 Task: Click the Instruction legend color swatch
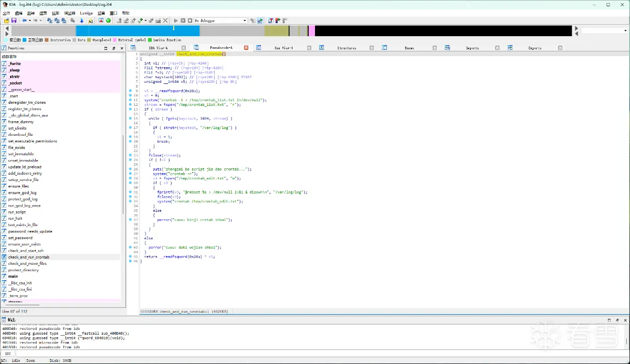(x=47, y=40)
